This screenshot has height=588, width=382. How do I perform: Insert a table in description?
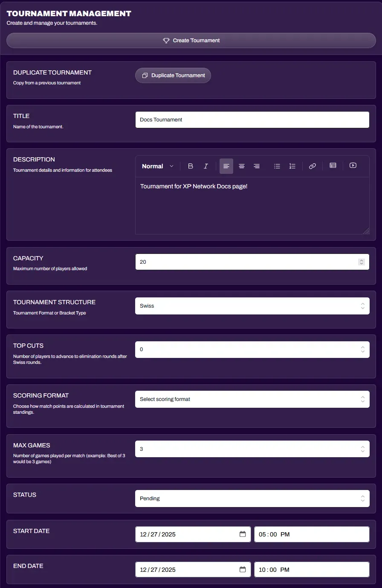pyautogui.click(x=333, y=166)
